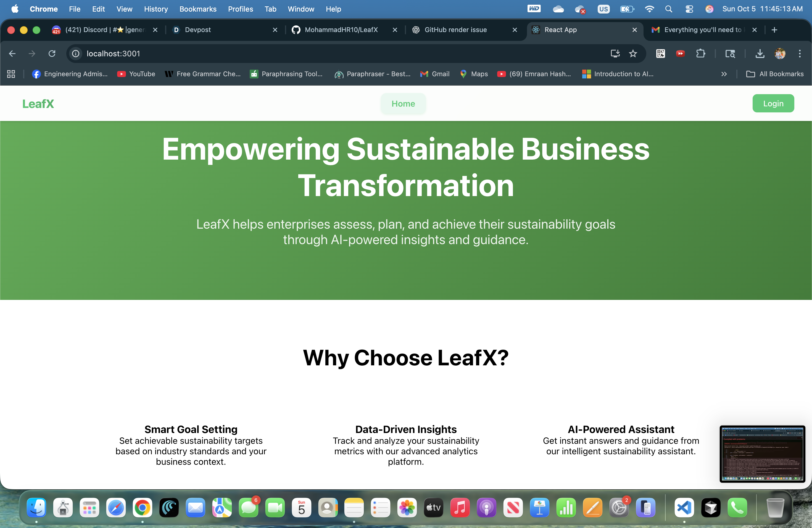The image size is (812, 528).
Task: Switch to the Devpost tab
Action: (197, 30)
